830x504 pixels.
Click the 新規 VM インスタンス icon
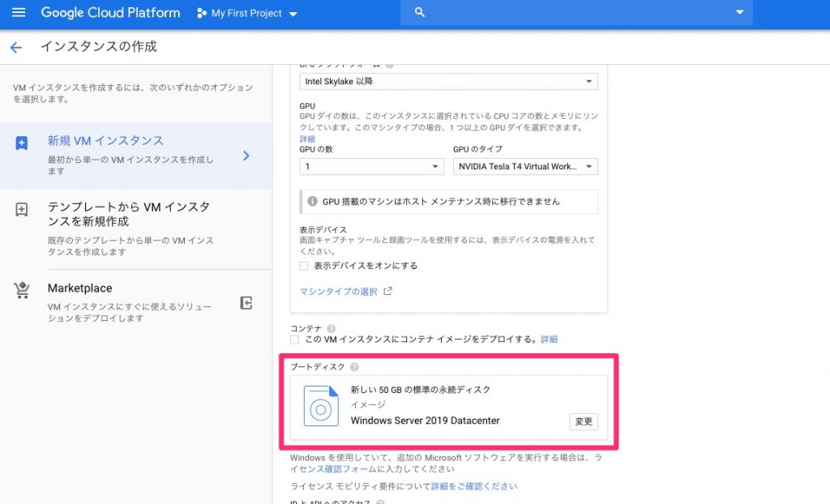pyautogui.click(x=22, y=143)
